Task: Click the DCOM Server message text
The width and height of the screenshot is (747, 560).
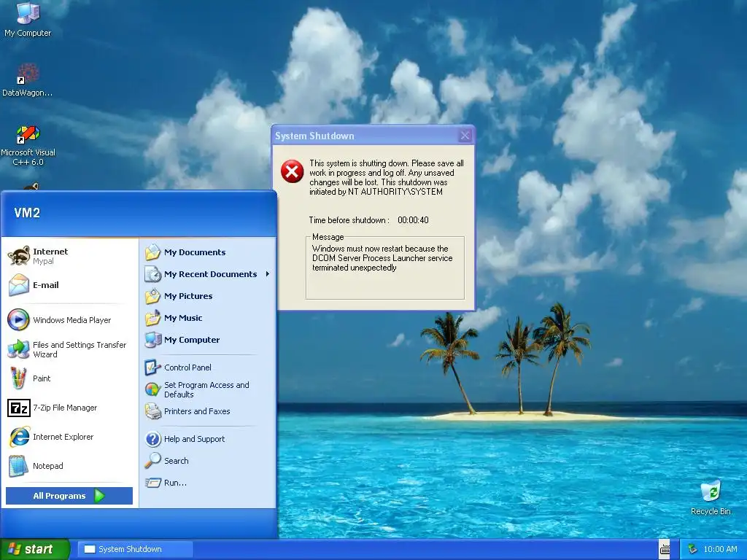Action: [382, 258]
